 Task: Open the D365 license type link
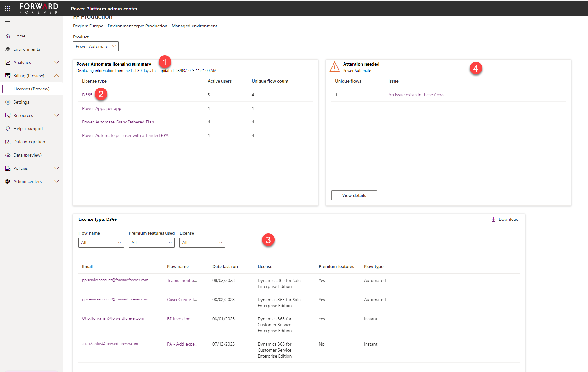point(87,95)
